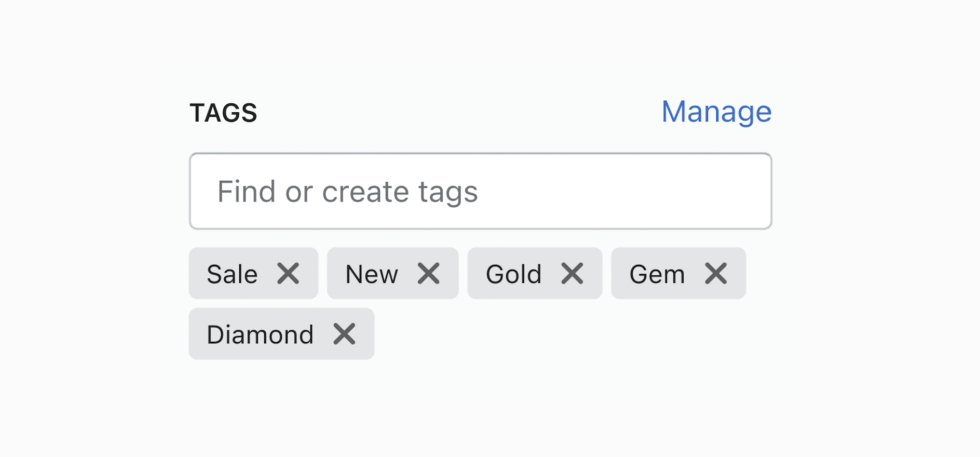Viewport: 980px width, 457px height.
Task: Click the Find or create tags field
Action: pos(480,191)
